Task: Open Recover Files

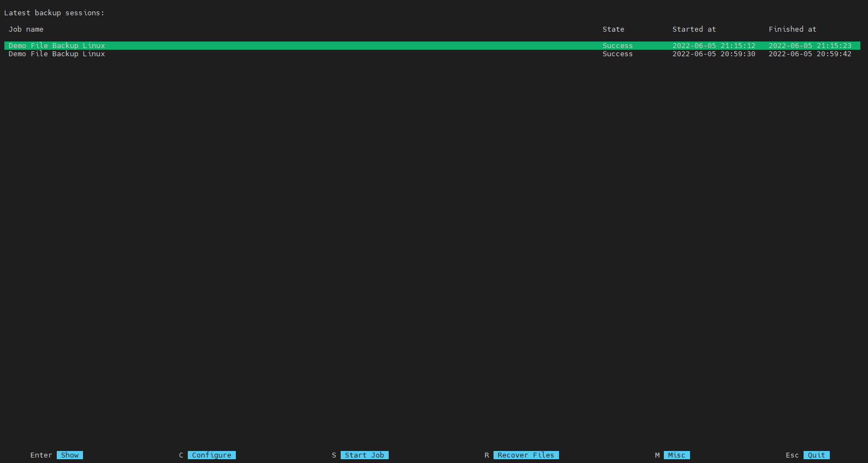Action: coord(526,455)
